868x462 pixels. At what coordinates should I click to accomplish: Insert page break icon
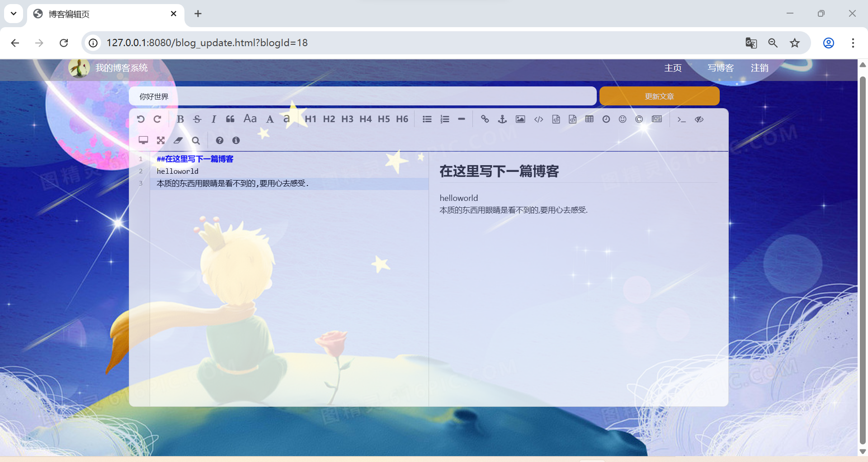point(657,119)
